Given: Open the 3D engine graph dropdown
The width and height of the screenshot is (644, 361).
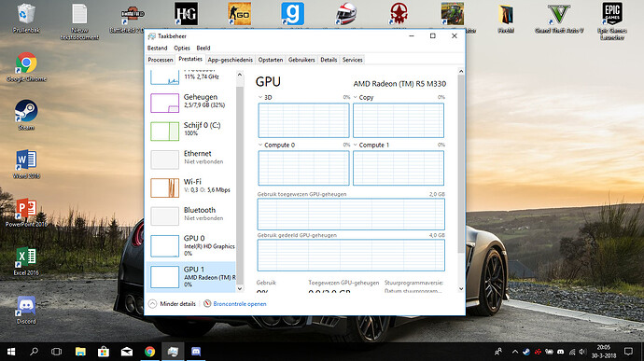Looking at the screenshot, I should point(260,97).
